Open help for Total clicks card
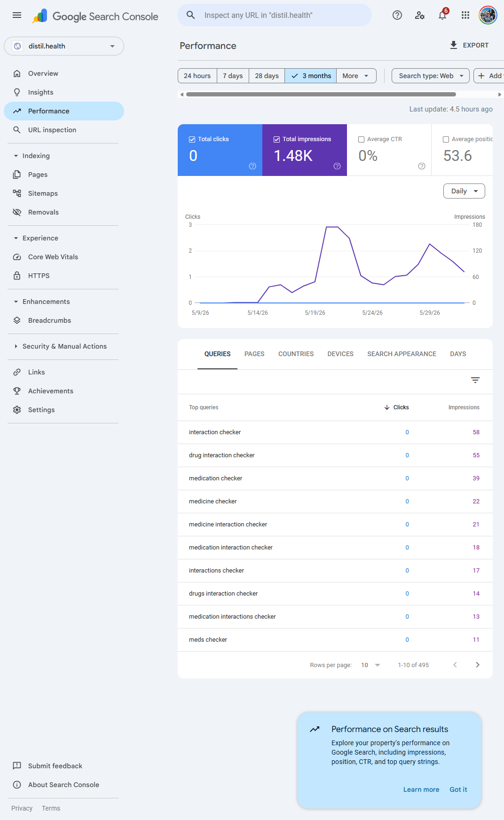The width and height of the screenshot is (504, 820). 252,166
